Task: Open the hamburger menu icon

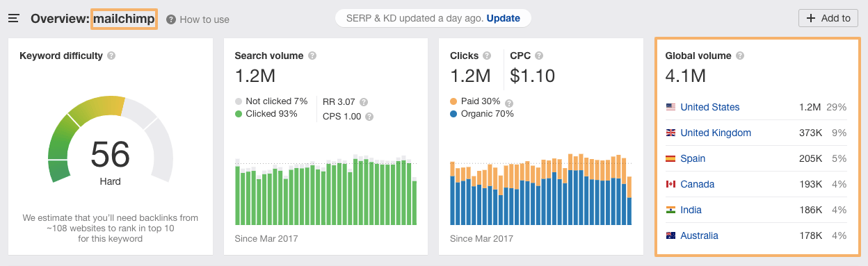Action: pos(14,19)
